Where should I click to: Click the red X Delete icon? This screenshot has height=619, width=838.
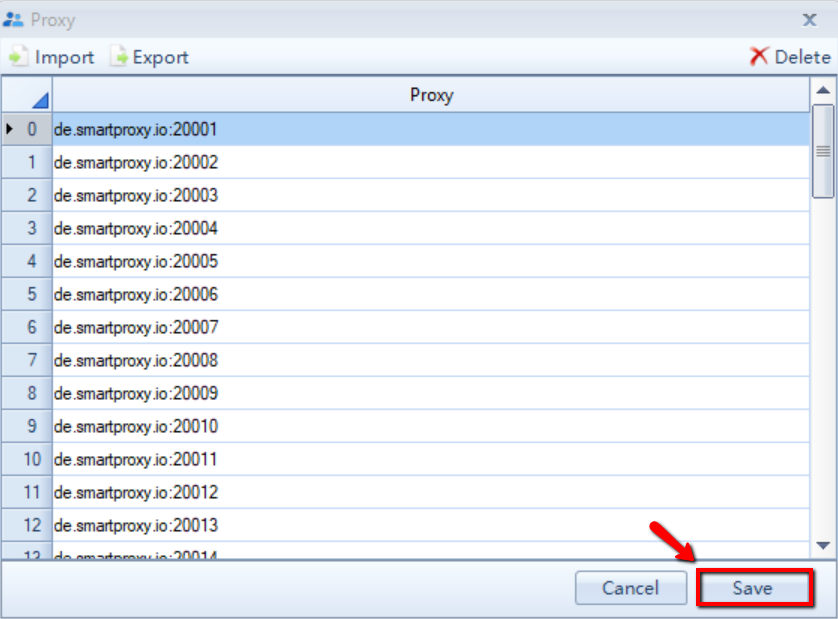758,56
